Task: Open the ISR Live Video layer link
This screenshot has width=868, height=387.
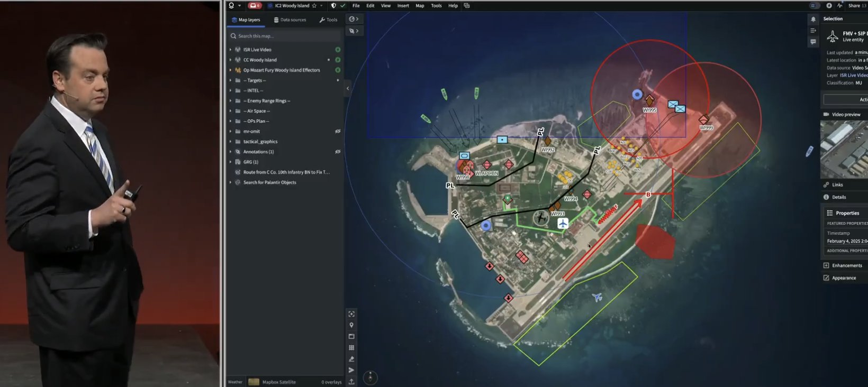Action: 854,75
